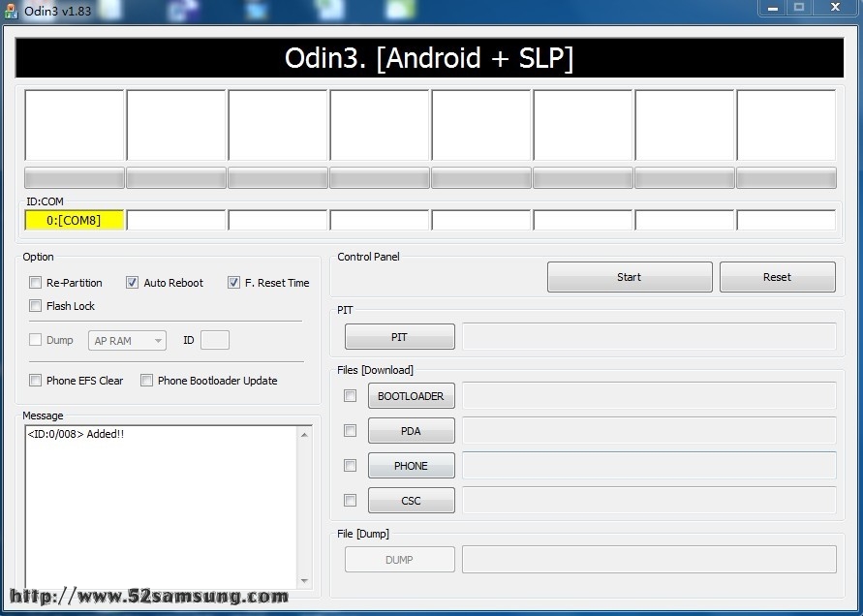Check the box beside BOOTLOADER
This screenshot has height=616, width=863.
350,396
